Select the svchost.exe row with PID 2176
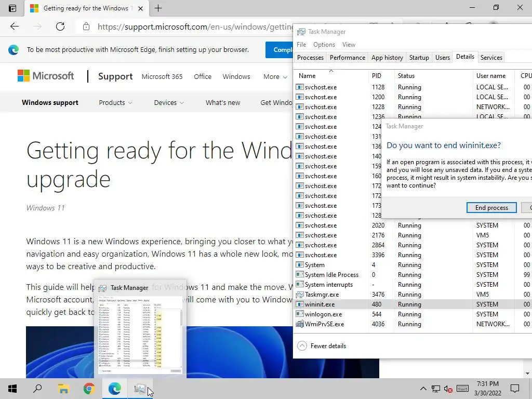 (x=412, y=235)
